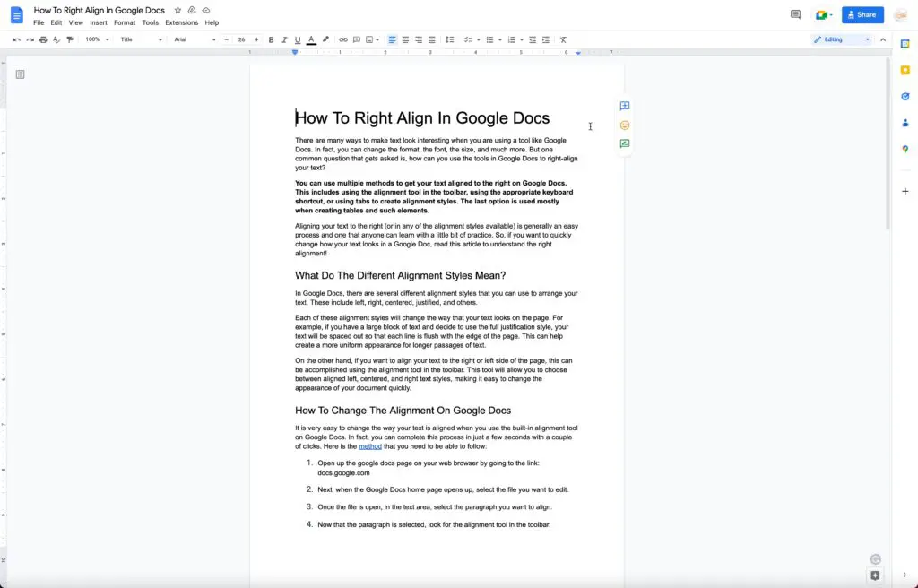
Task: Open line and paragraph spacing
Action: (450, 39)
